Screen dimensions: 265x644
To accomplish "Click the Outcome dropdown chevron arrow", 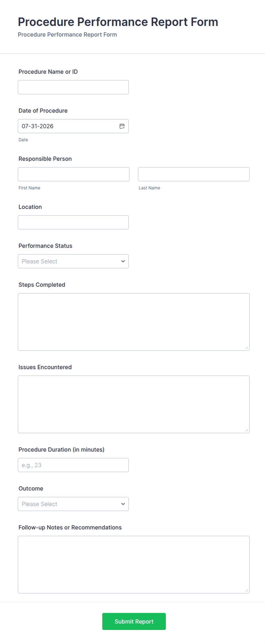I will tap(123, 504).
